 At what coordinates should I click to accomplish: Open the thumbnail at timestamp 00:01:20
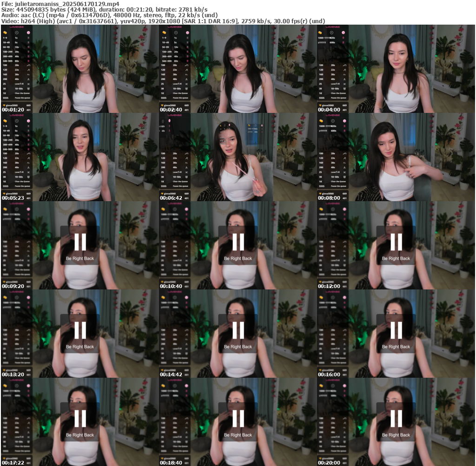coord(80,69)
